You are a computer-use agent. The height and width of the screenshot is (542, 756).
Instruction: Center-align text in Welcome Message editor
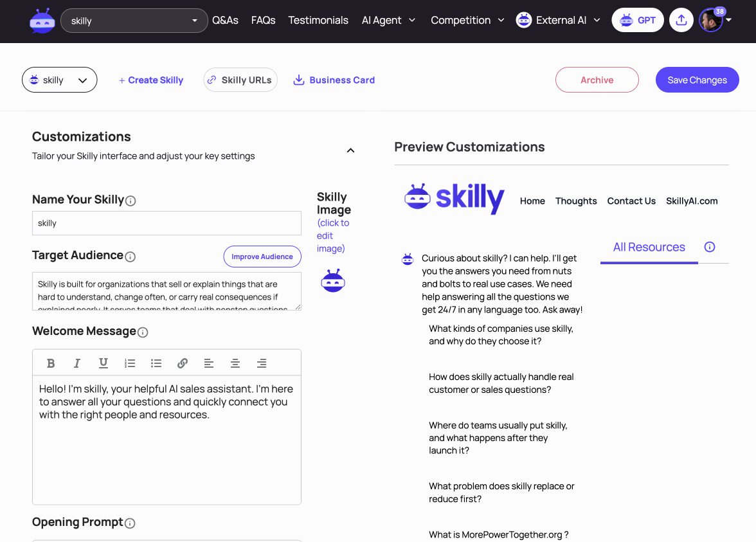235,363
